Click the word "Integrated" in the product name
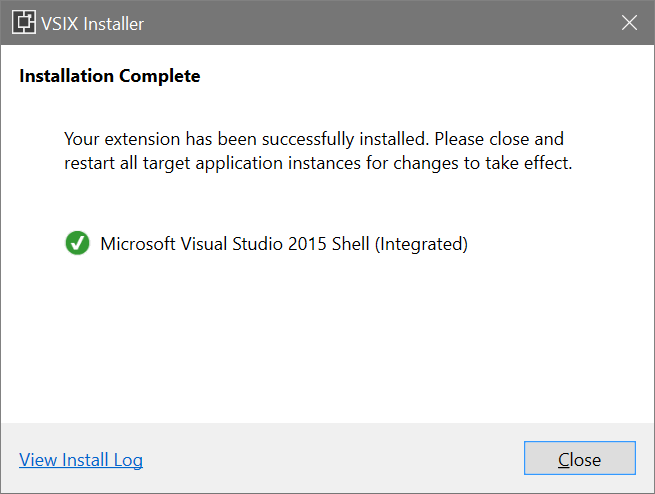 (x=421, y=243)
